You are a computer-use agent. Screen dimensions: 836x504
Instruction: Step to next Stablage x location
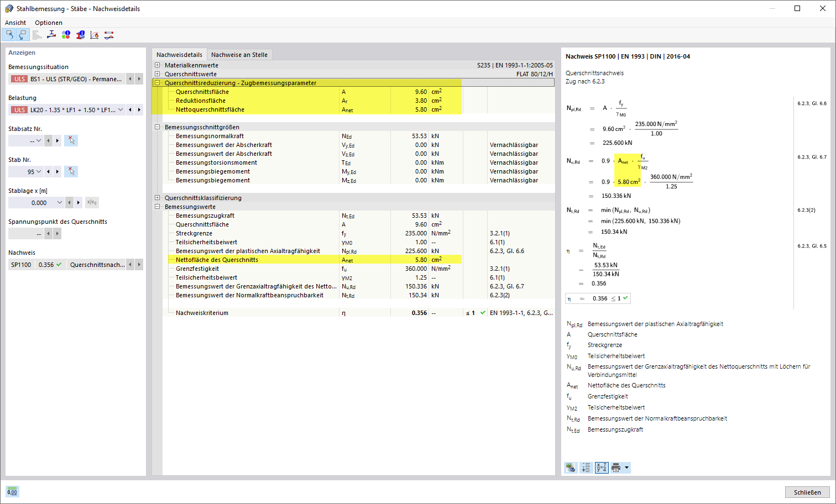[79, 202]
